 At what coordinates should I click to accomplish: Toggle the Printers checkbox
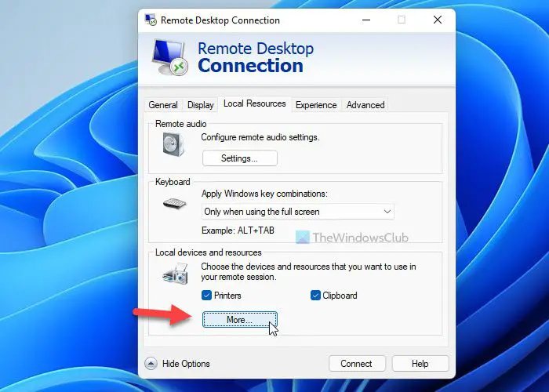206,296
